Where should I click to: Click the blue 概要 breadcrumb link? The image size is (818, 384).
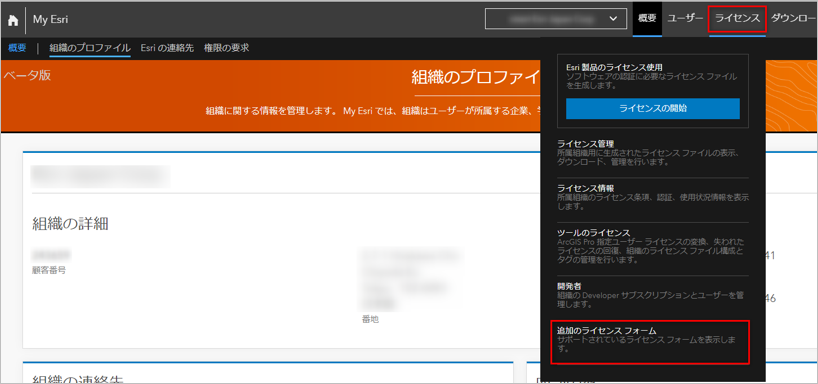tap(17, 48)
